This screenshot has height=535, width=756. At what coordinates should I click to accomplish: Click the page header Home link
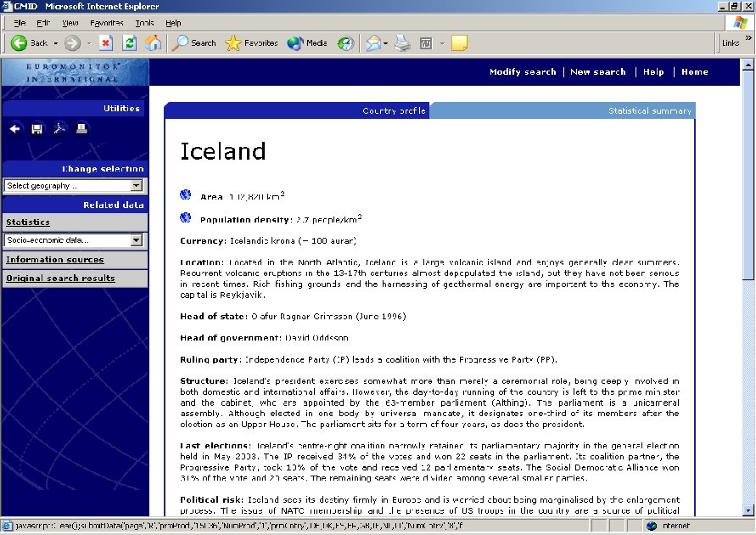695,72
